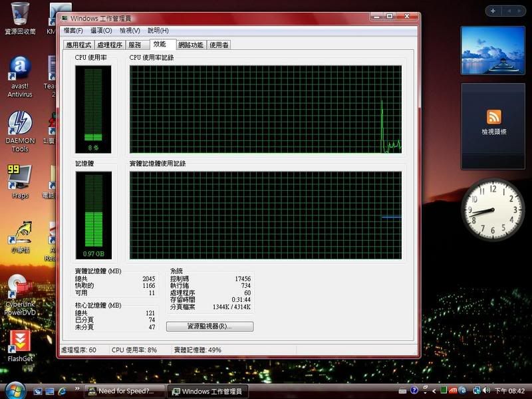Select the FlashGet desktop shortcut
Viewport: 532px width, 399px height.
coord(19,341)
